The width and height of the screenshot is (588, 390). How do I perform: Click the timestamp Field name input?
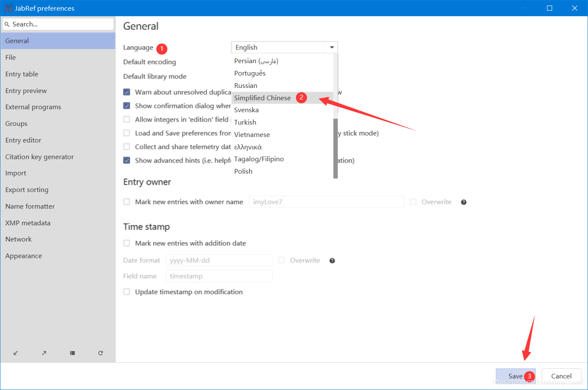219,276
